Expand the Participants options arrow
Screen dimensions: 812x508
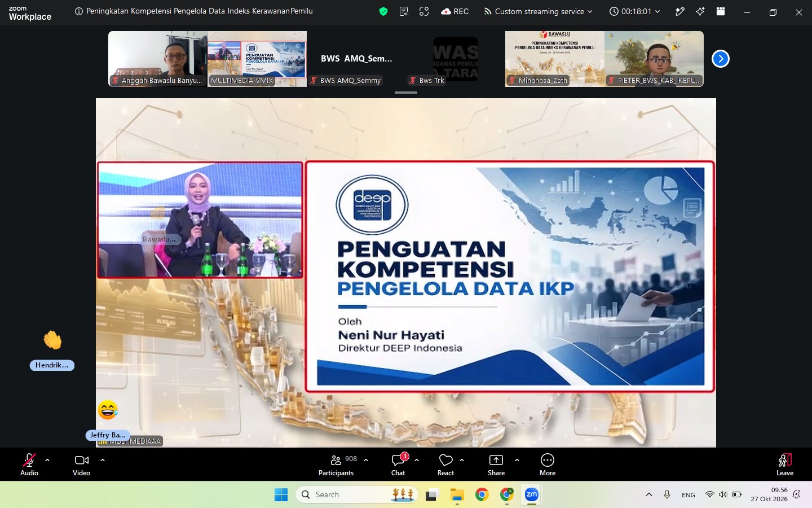(366, 460)
